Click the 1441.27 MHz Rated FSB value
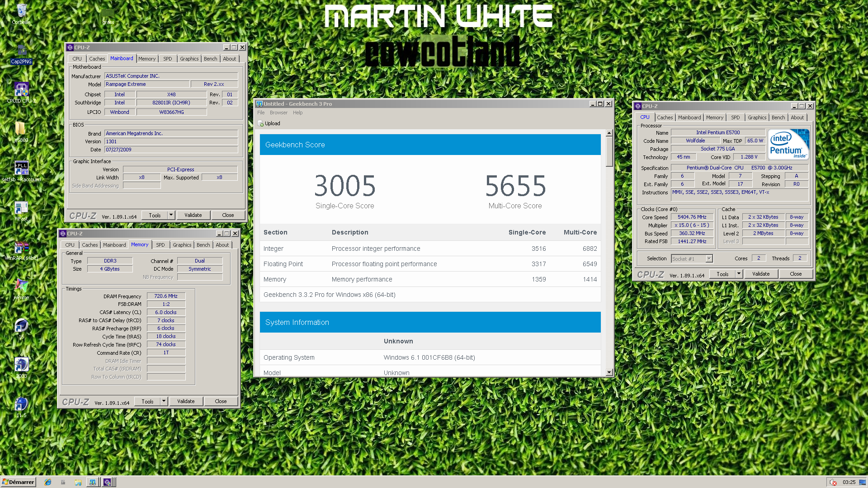 (692, 241)
